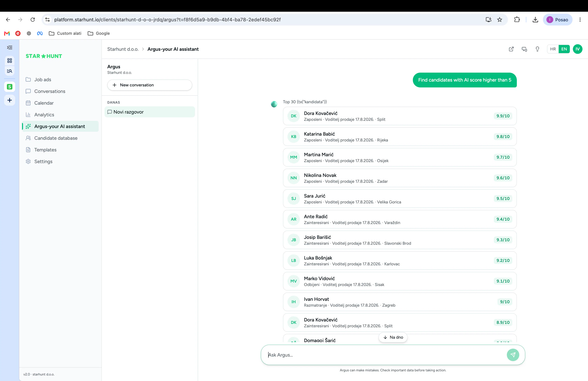This screenshot has width=588, height=381.
Task: Open the Chrome three-dot menu
Action: tap(580, 20)
